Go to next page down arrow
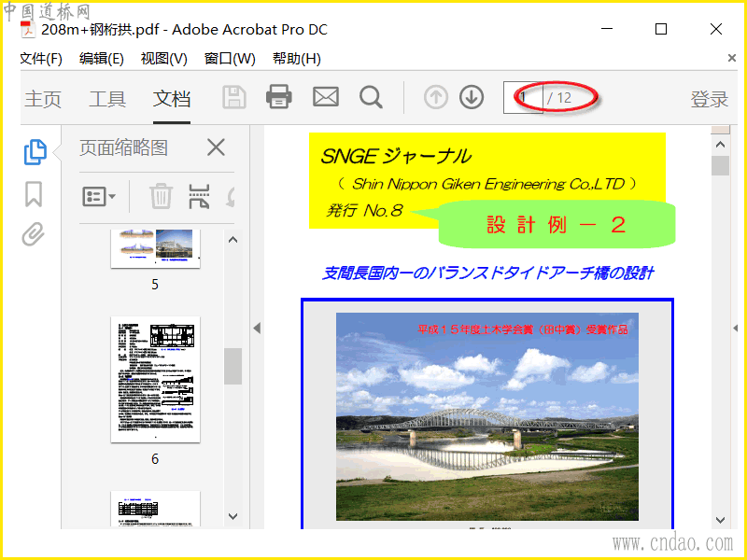This screenshot has height=560, width=747. coord(472,97)
